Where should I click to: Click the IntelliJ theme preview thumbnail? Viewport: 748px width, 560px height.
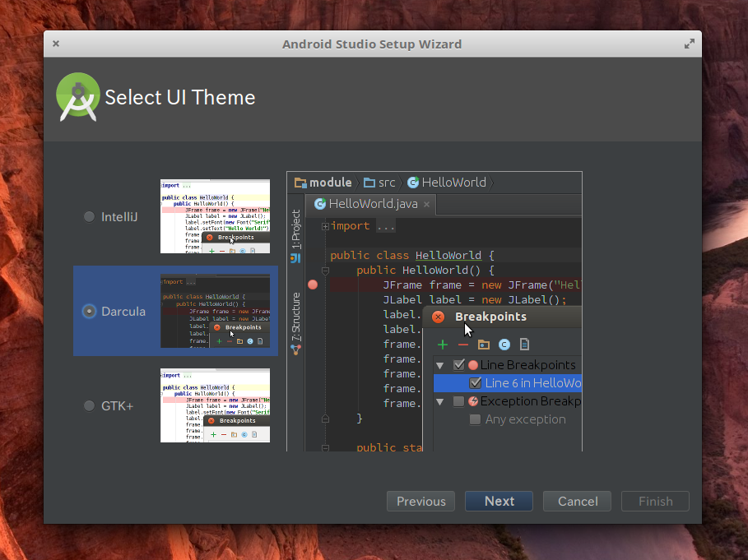click(215, 216)
